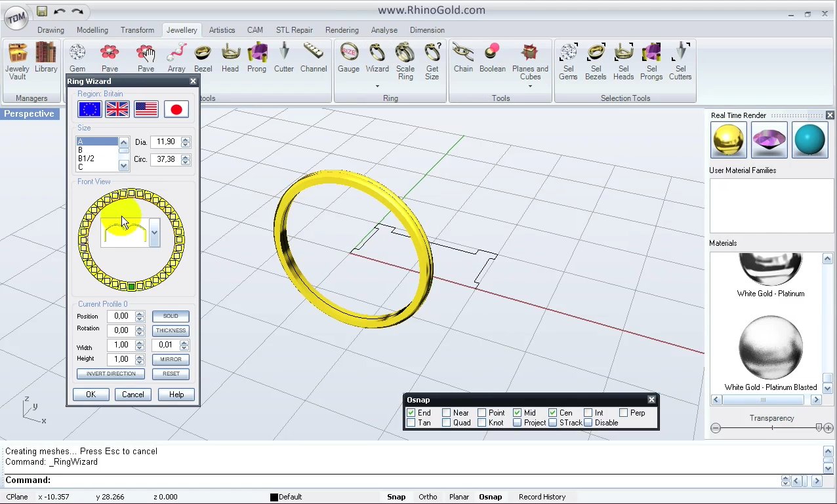Choose the purple gem render material
Viewport: 837px width, 504px height.
click(769, 140)
